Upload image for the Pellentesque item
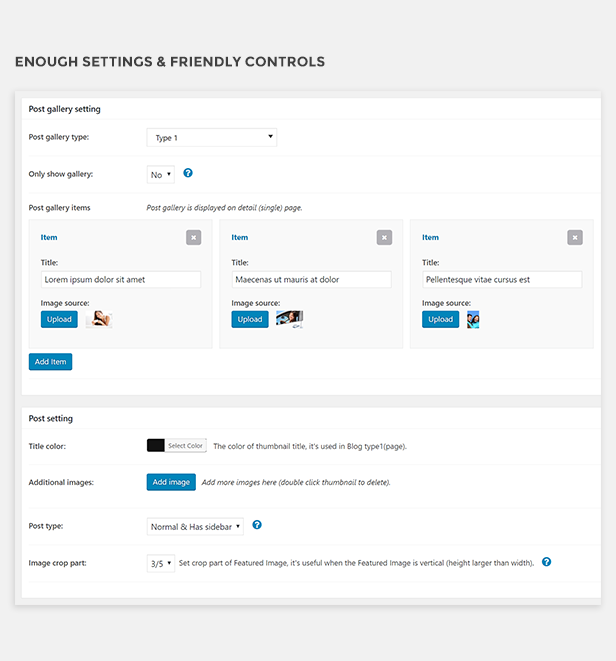Image resolution: width=616 pixels, height=661 pixels. pos(440,319)
